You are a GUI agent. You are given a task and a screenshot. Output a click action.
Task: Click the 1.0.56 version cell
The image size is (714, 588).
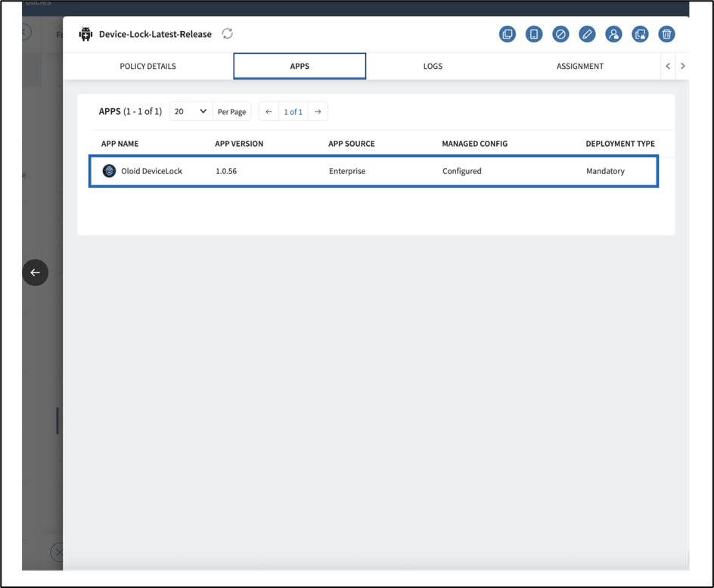pyautogui.click(x=226, y=171)
